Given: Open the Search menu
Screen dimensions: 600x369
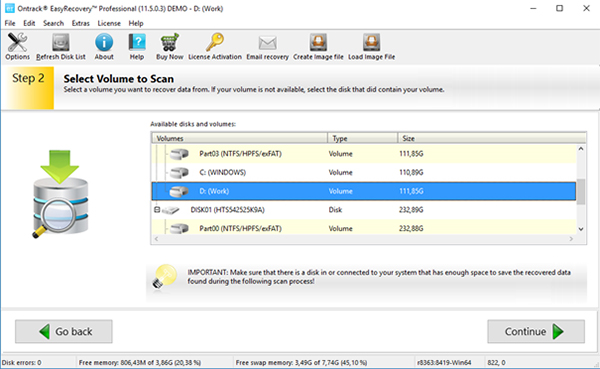Looking at the screenshot, I should point(53,23).
